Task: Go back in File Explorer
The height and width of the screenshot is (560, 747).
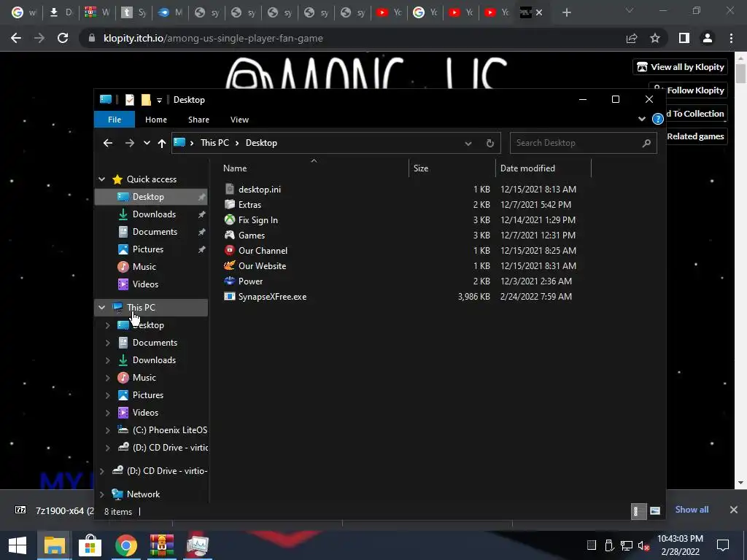Action: coord(108,143)
